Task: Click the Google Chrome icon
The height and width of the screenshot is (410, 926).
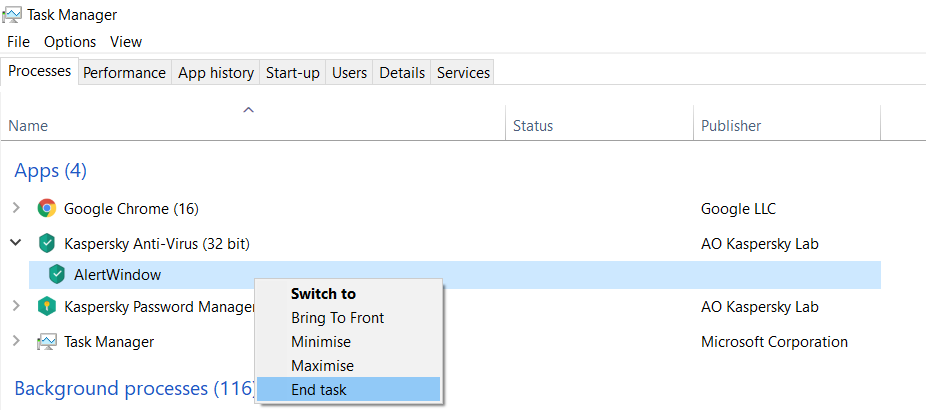Action: [46, 209]
